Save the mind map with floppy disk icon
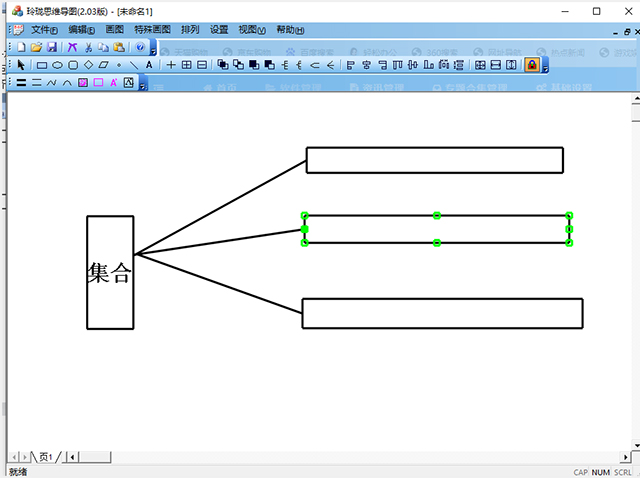Viewport: 640px width, 478px height. pos(52,47)
